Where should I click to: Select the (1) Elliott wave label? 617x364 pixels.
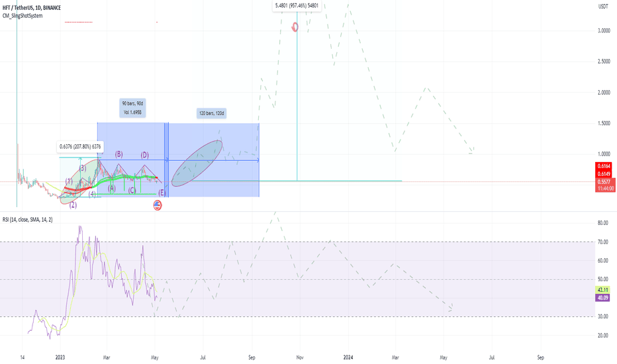click(x=69, y=181)
